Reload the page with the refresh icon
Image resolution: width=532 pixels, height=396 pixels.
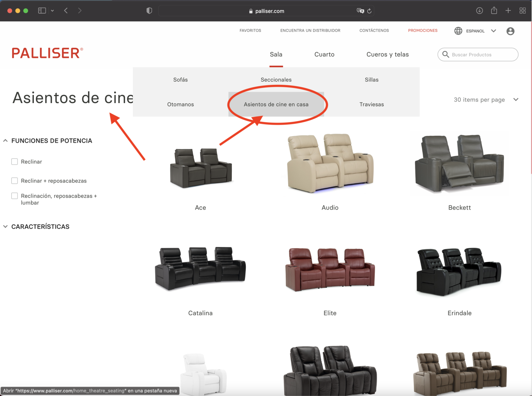pos(369,11)
